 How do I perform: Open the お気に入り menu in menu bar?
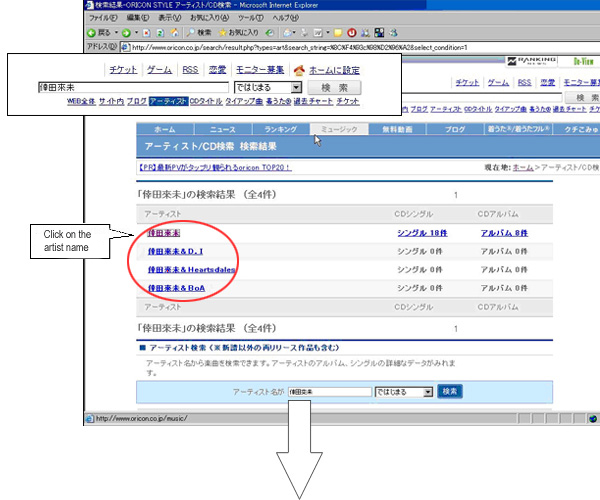pos(209,18)
